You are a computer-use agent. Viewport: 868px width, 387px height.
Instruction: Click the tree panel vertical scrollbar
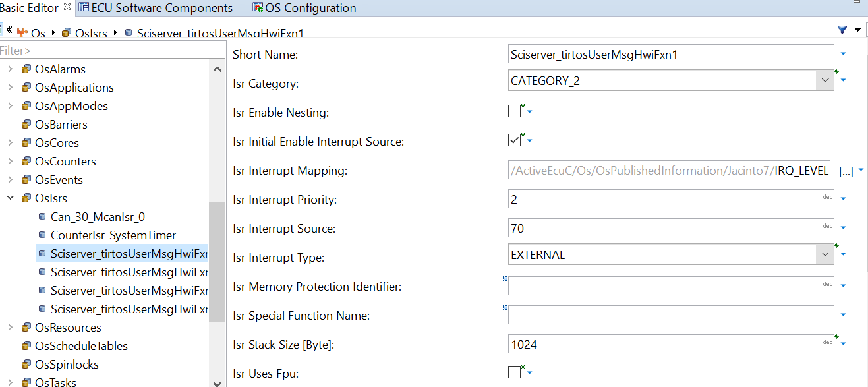[x=217, y=264]
